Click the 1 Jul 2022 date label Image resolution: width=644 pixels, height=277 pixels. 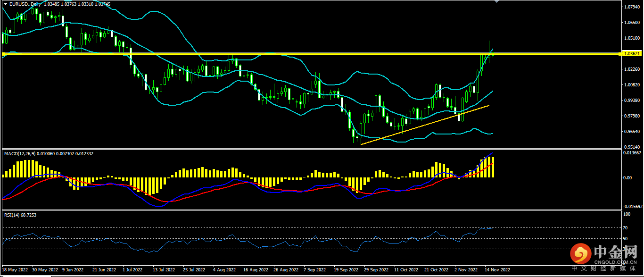132,270
